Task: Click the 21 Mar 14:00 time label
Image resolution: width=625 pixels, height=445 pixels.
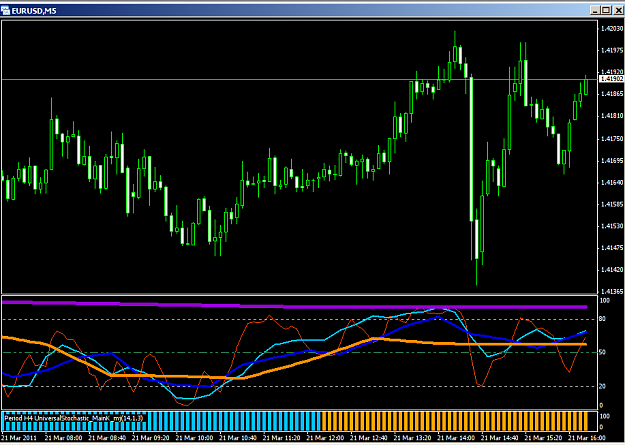Action: point(454,437)
